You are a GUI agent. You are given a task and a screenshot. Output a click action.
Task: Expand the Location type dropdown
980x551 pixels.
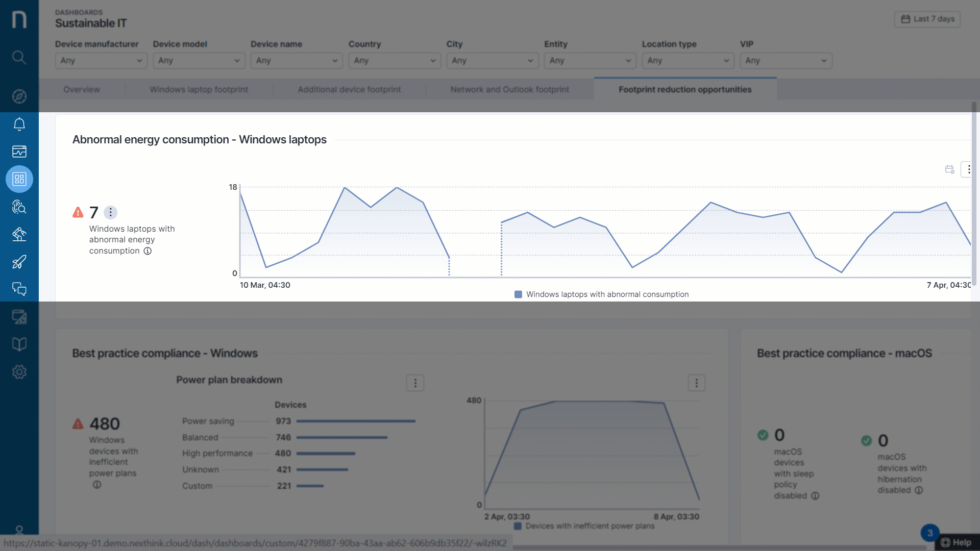point(688,61)
